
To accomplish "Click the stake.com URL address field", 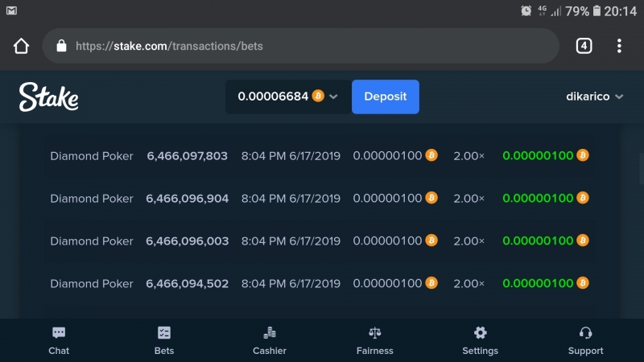I will click(x=300, y=46).
